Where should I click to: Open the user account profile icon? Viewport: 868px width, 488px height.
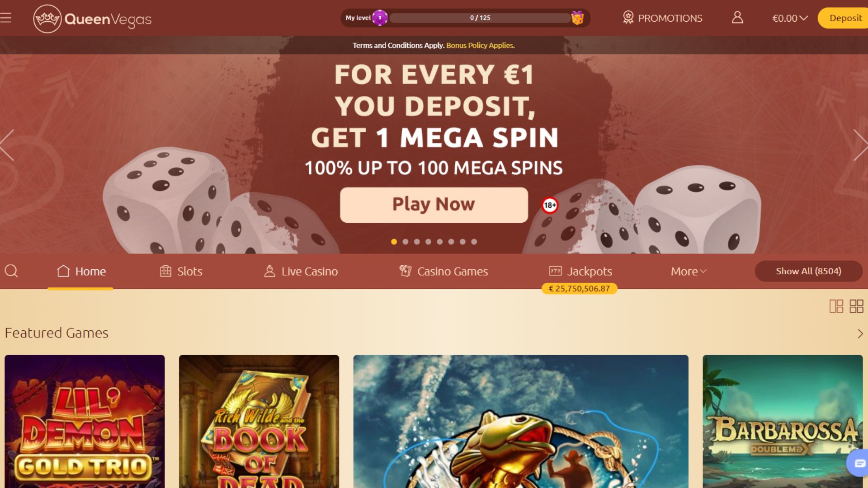point(737,18)
